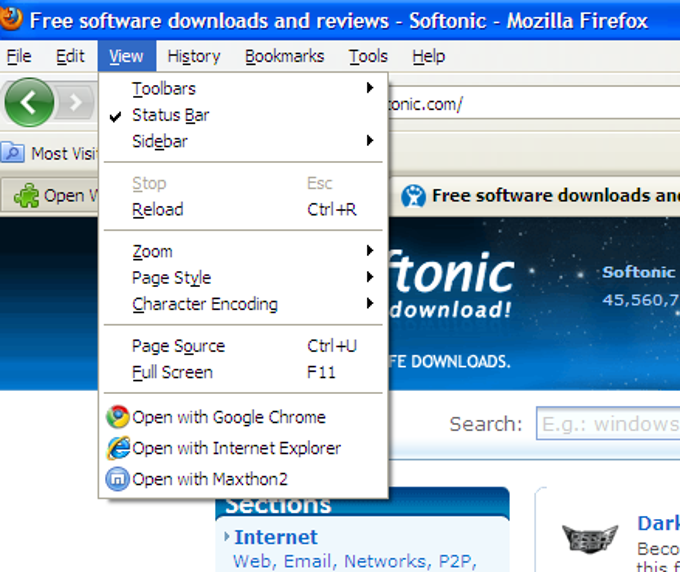Click the 'FE DOWNLOADS.' slogan text

point(450,361)
